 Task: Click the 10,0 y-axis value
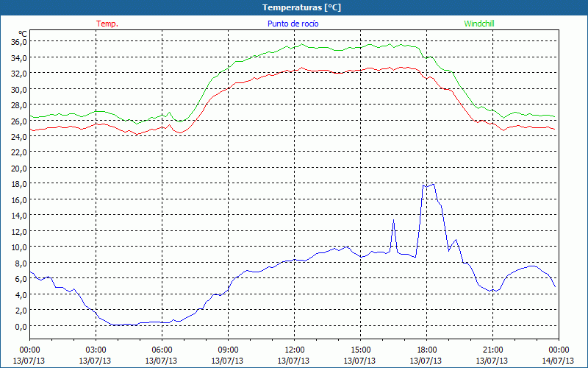(19, 247)
